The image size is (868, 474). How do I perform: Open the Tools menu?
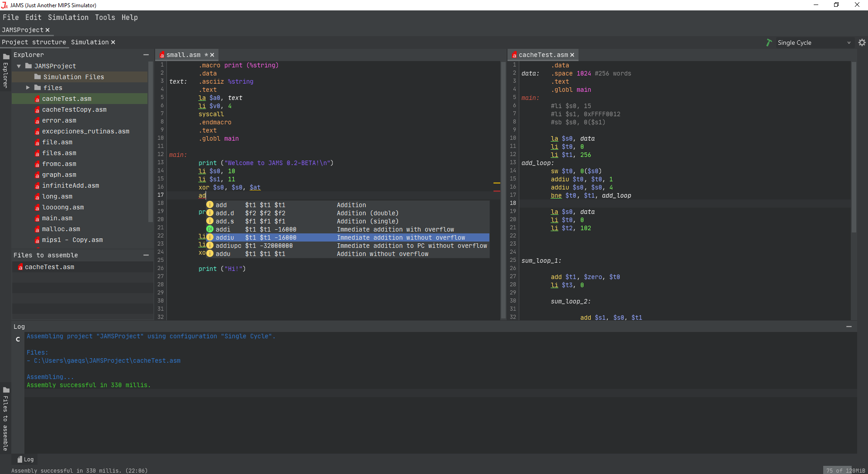pyautogui.click(x=105, y=17)
